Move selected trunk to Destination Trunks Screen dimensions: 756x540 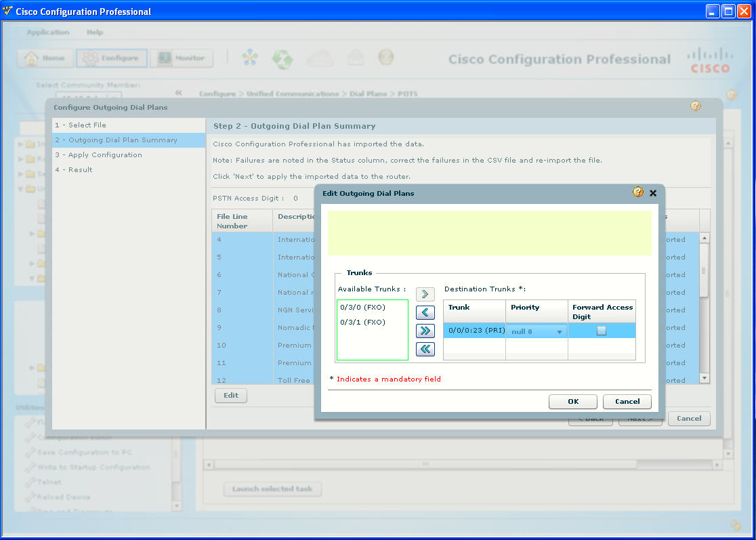(x=425, y=293)
